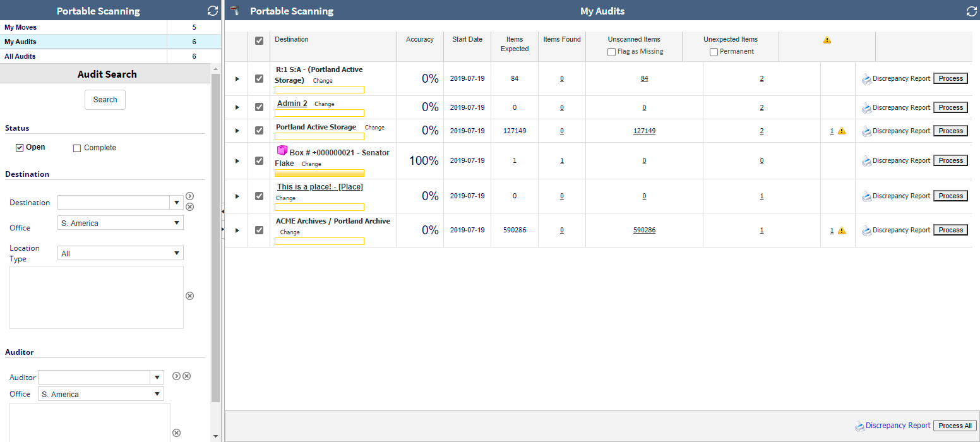Process the Admin 2 audit
This screenshot has width=980, height=442.
[x=950, y=107]
